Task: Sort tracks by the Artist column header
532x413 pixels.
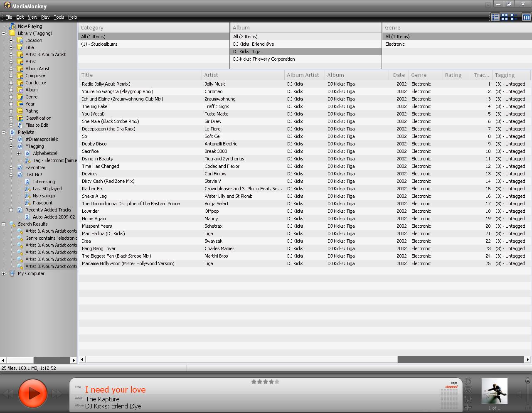Action: pyautogui.click(x=243, y=75)
